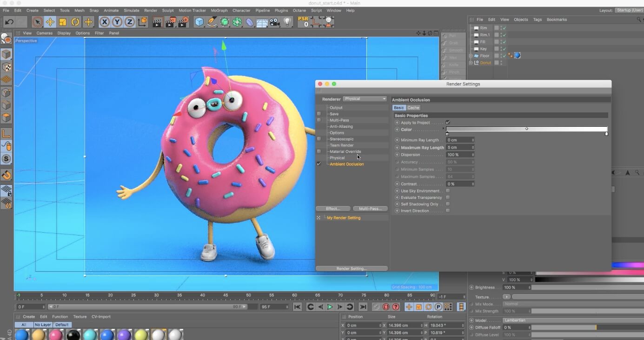Select Output in Render Settings list
This screenshot has height=340, width=644.
[x=336, y=108]
